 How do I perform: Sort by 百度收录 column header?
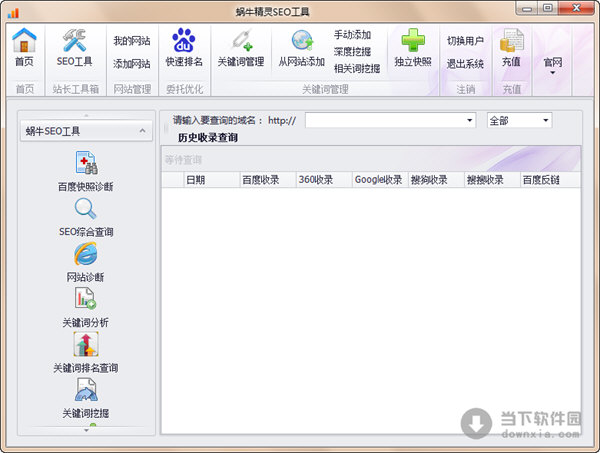coord(268,180)
